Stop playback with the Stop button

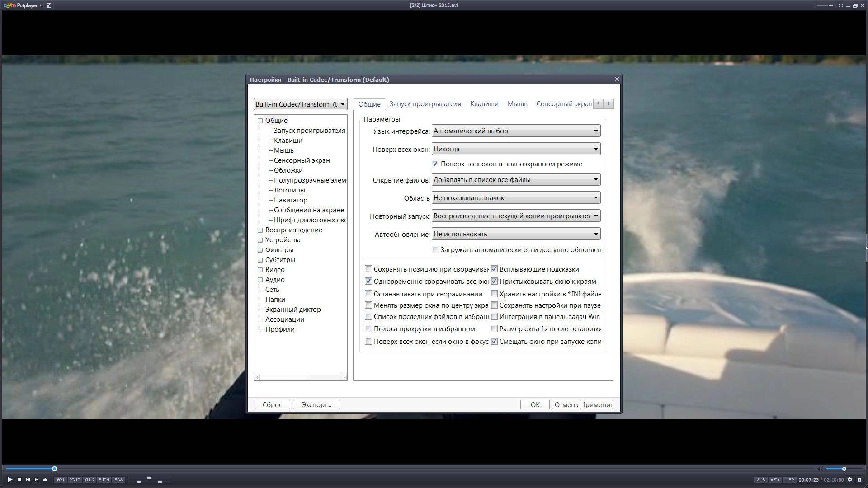pyautogui.click(x=19, y=479)
